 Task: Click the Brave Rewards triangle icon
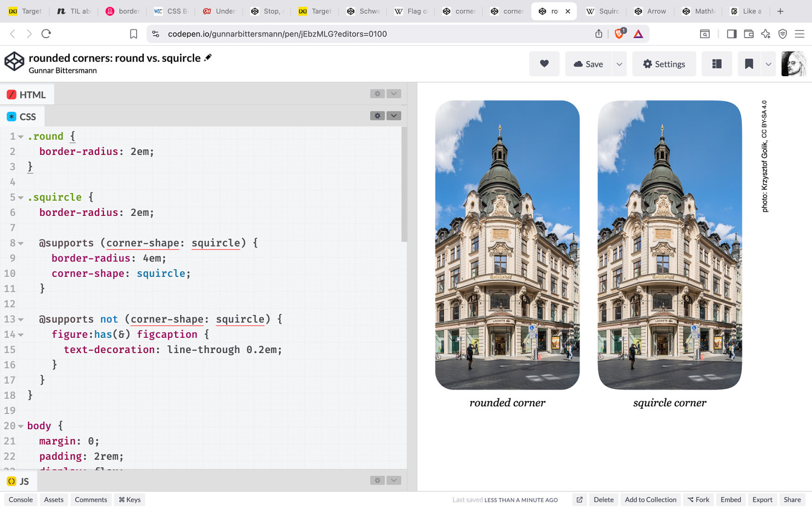638,34
